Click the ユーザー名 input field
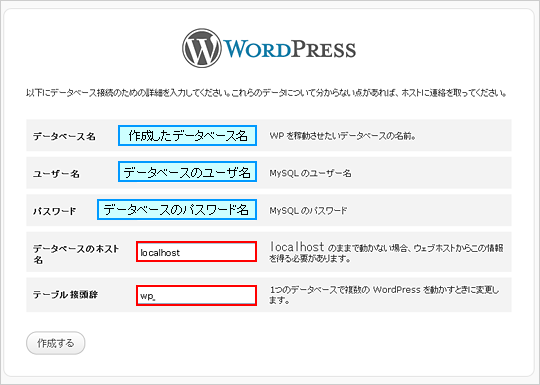 click(187, 171)
